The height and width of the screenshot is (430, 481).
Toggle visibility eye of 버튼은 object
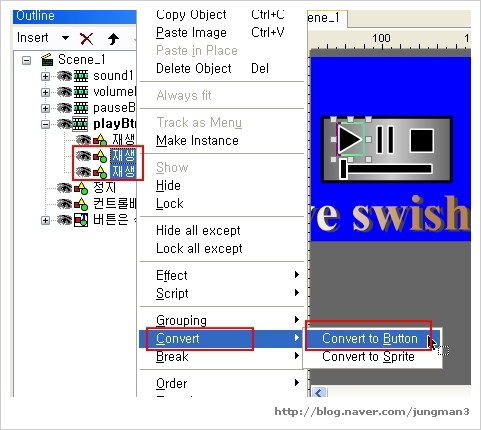pyautogui.click(x=64, y=220)
